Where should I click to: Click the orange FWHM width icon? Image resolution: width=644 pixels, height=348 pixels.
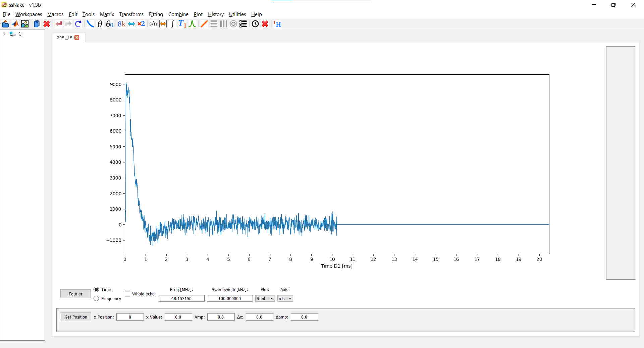pyautogui.click(x=163, y=24)
